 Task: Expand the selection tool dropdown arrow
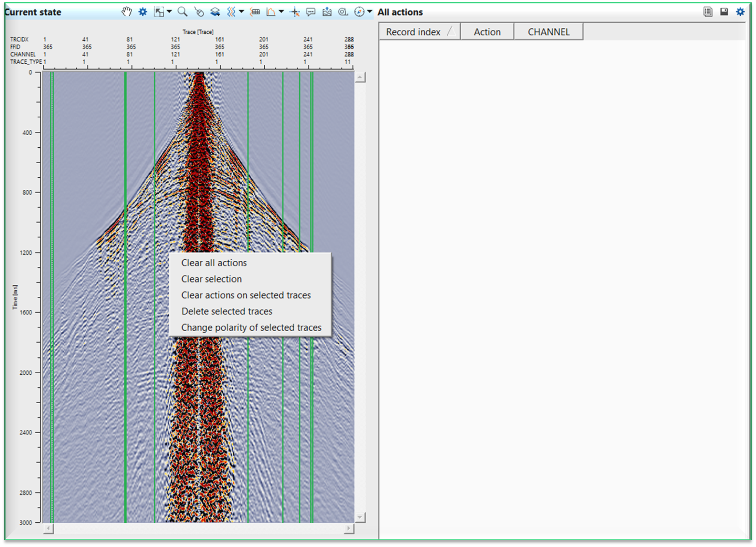169,12
